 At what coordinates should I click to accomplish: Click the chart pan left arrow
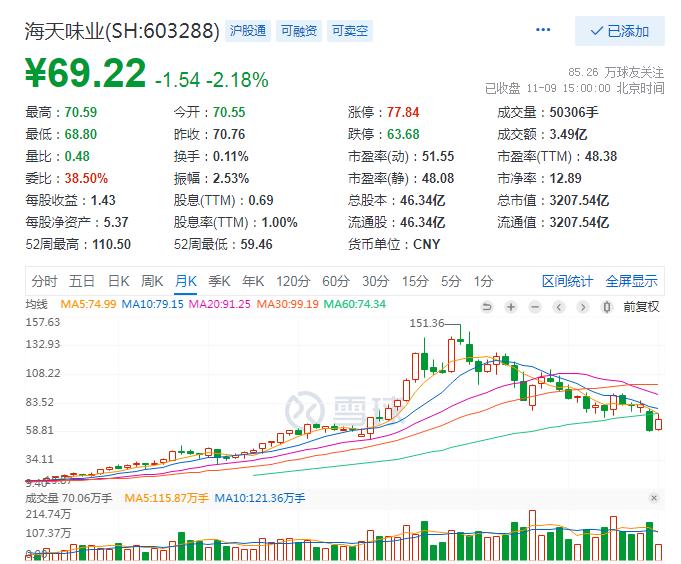(x=559, y=307)
